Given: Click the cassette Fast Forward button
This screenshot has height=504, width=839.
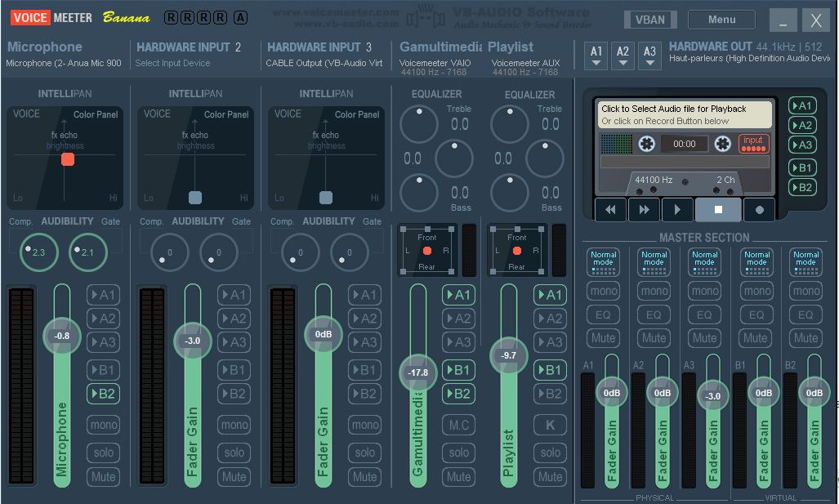Looking at the screenshot, I should 644,210.
